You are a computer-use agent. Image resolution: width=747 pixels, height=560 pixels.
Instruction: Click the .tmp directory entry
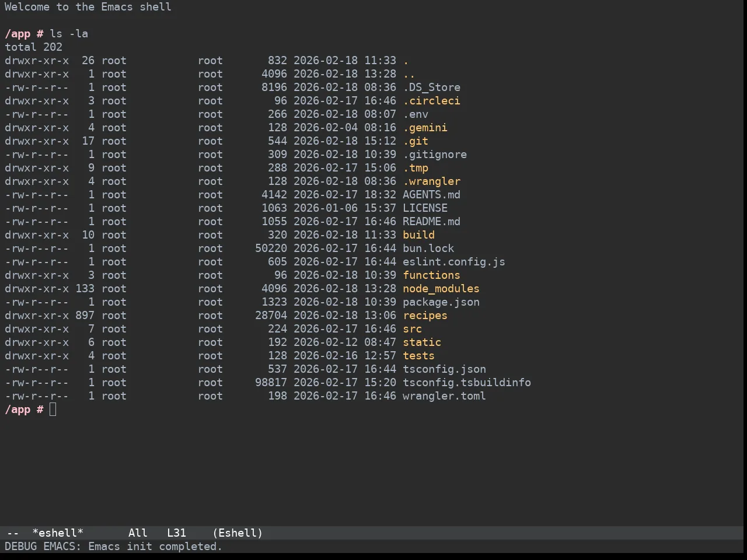tap(416, 168)
